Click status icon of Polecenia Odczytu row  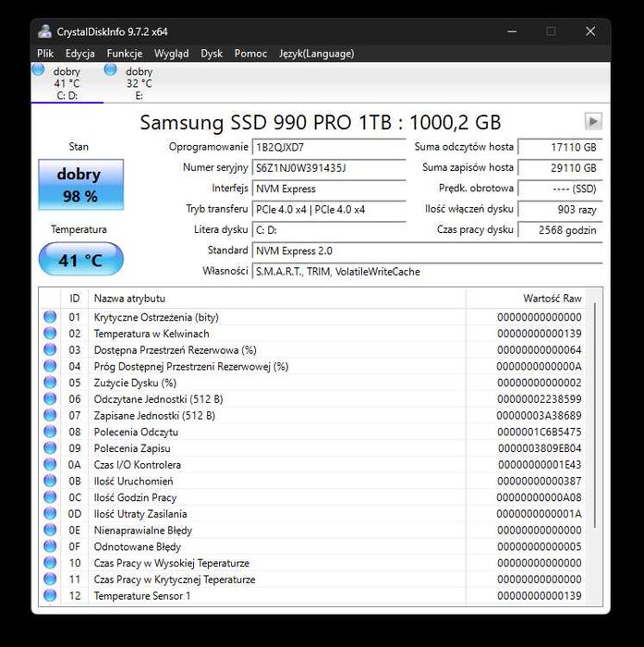(50, 432)
